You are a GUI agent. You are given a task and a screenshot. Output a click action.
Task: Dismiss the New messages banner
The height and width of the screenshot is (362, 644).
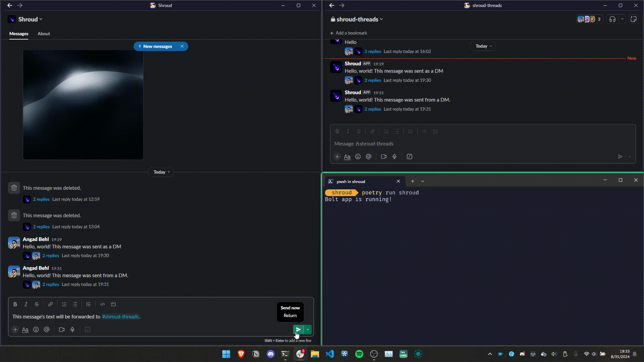tap(182, 46)
